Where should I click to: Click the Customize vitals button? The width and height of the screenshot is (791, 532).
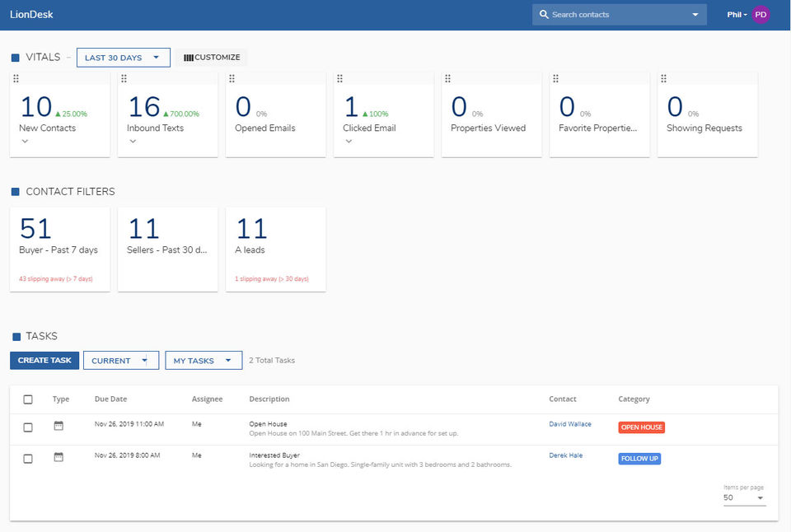(x=211, y=58)
